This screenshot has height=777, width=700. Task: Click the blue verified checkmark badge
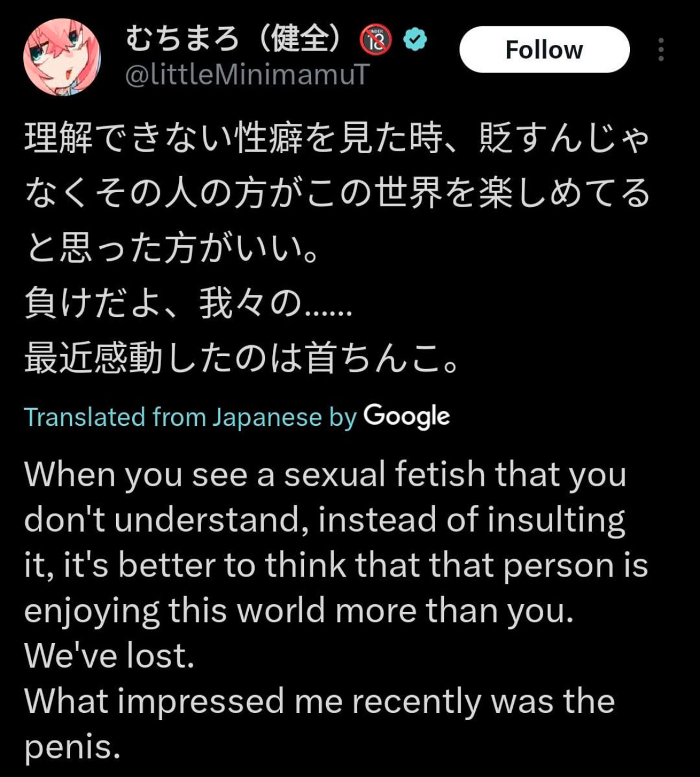[415, 39]
